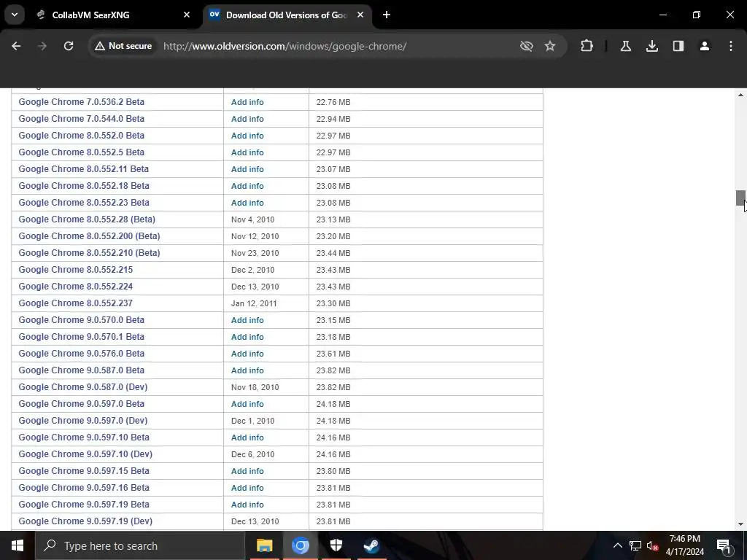The width and height of the screenshot is (747, 560).
Task: Open Google Chrome 9.0.587.0 (Dev) link
Action: tap(83, 386)
